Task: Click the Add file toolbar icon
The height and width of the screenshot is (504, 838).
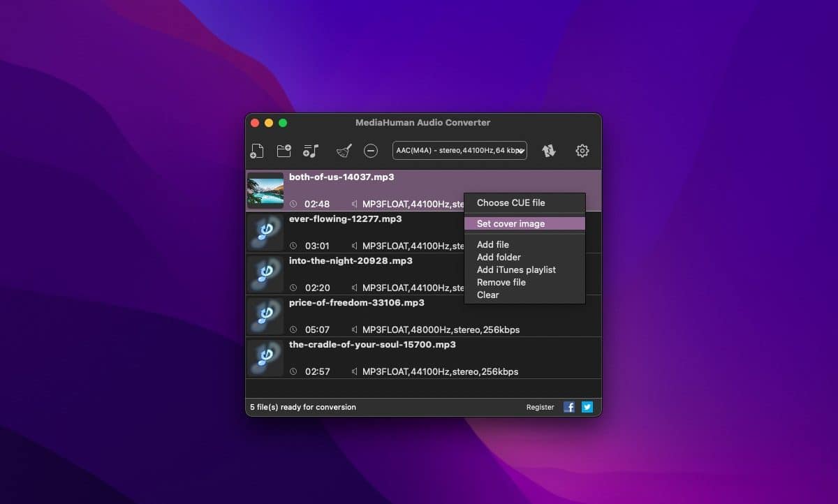Action: point(257,151)
